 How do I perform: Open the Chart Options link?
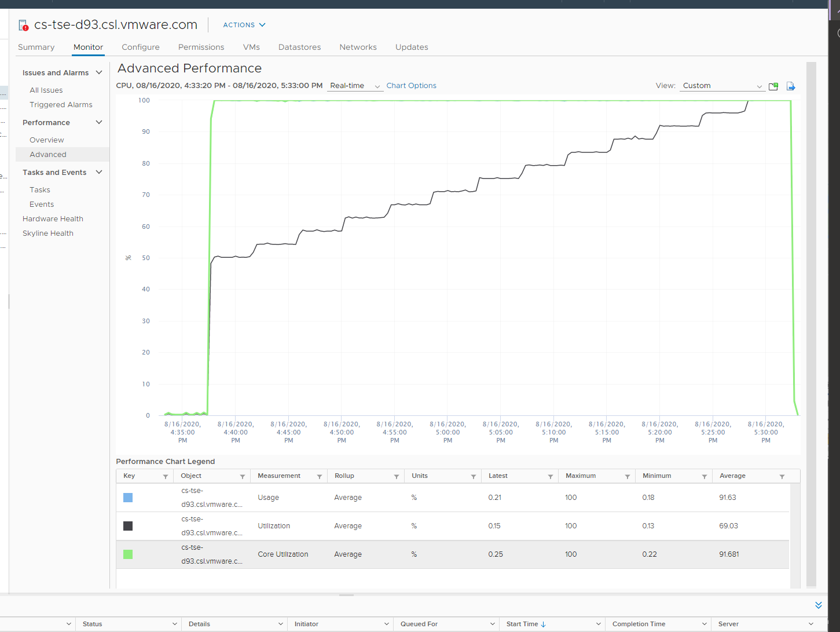[x=412, y=86]
